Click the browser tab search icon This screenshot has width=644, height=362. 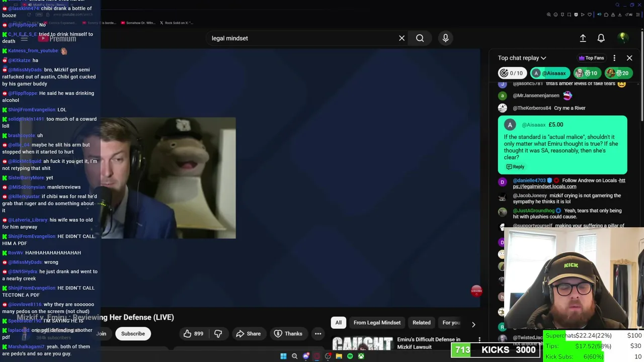pyautogui.click(x=617, y=5)
